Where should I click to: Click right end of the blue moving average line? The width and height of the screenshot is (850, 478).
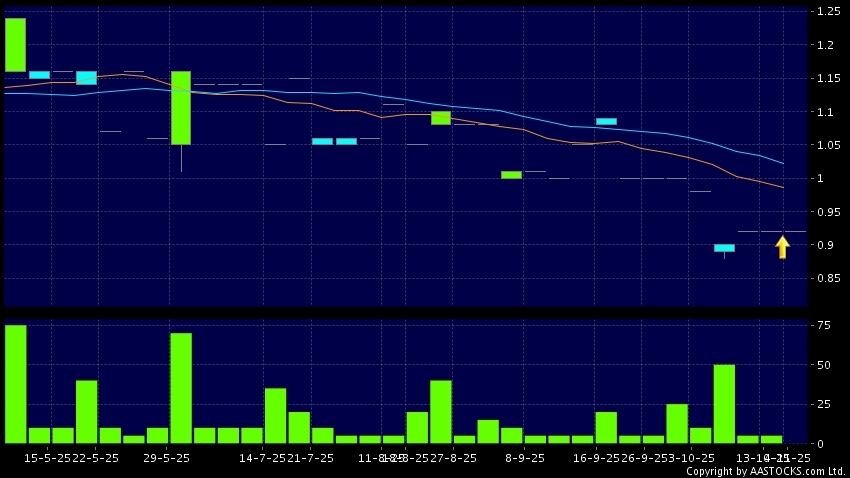tap(783, 163)
